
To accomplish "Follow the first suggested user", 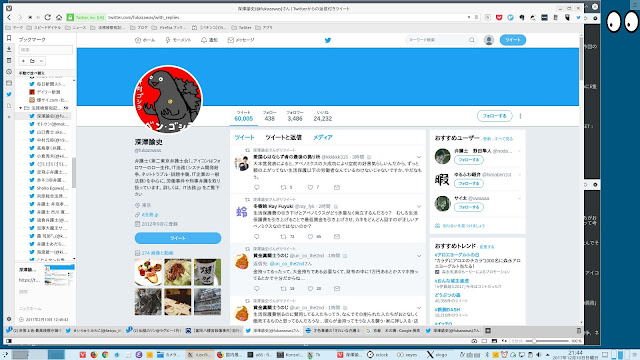I will [x=469, y=160].
